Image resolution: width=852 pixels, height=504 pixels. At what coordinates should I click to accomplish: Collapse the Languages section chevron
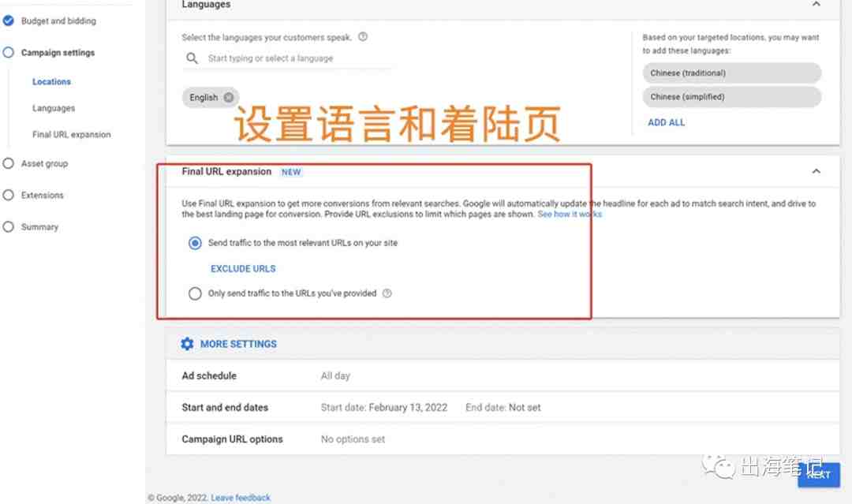tap(816, 5)
